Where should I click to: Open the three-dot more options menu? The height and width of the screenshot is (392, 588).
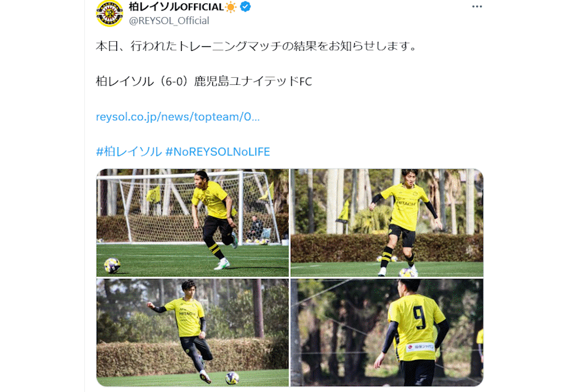pos(477,7)
